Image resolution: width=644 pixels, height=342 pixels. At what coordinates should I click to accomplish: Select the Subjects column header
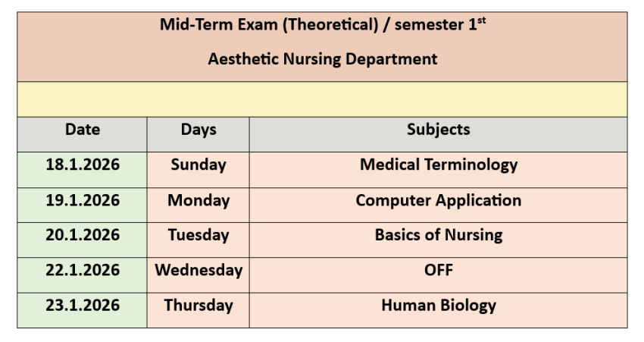coord(438,130)
